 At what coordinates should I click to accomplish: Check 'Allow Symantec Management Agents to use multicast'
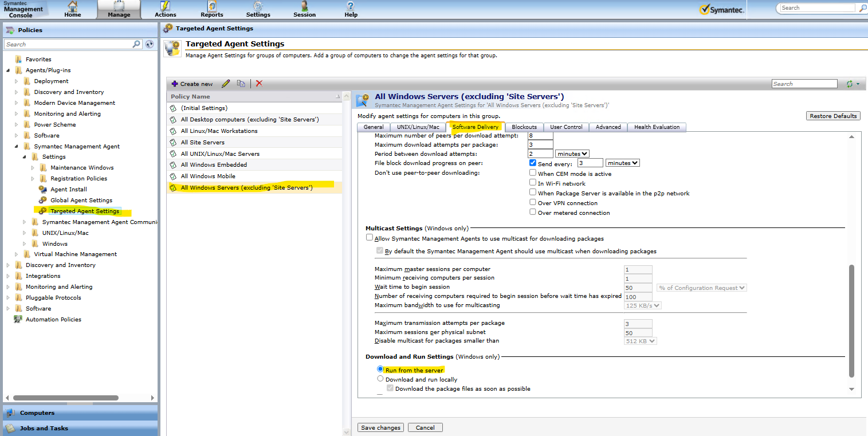tap(370, 238)
